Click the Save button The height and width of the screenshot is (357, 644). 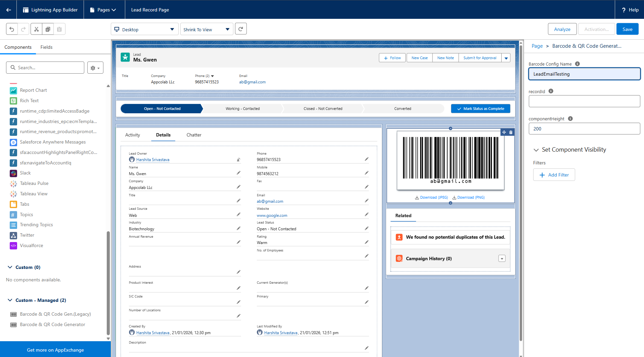[627, 29]
